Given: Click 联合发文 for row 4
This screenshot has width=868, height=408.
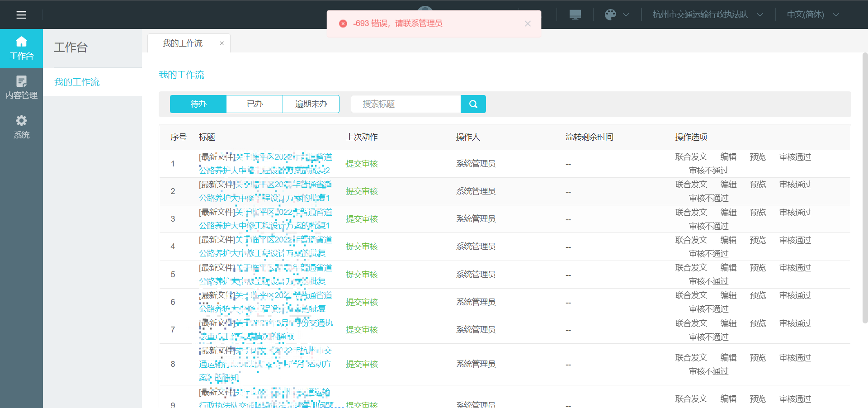Looking at the screenshot, I should [x=691, y=240].
